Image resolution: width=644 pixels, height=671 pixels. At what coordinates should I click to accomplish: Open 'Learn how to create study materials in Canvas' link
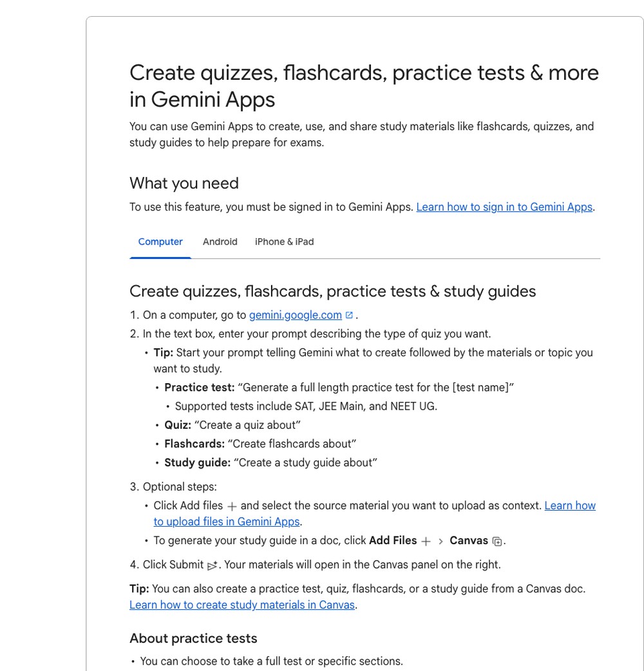[242, 605]
